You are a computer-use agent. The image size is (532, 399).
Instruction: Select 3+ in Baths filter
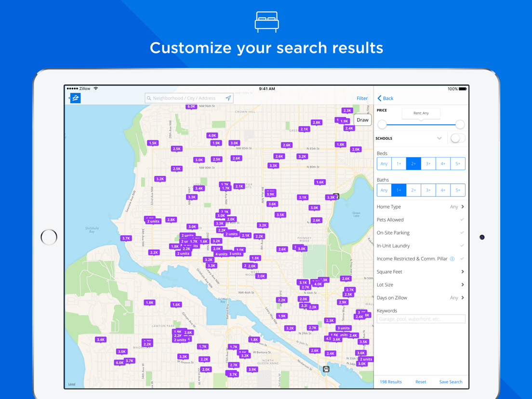click(x=428, y=190)
